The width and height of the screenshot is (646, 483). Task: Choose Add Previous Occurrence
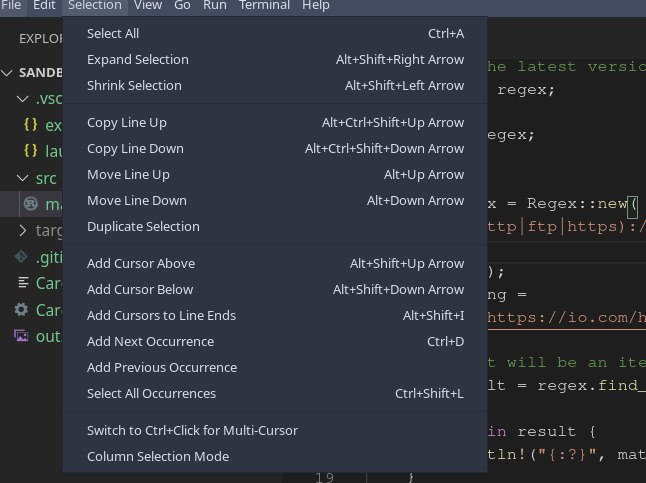(275, 368)
